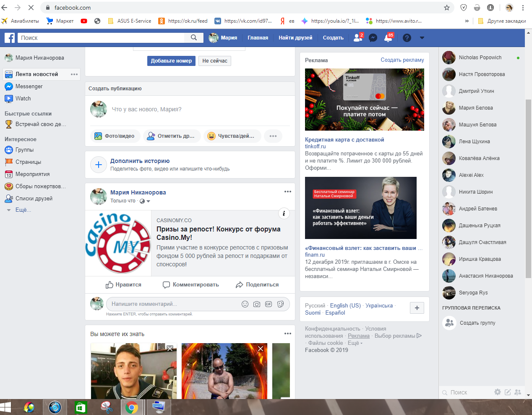
Task: Select Лента новостей in left sidebar
Action: click(37, 74)
